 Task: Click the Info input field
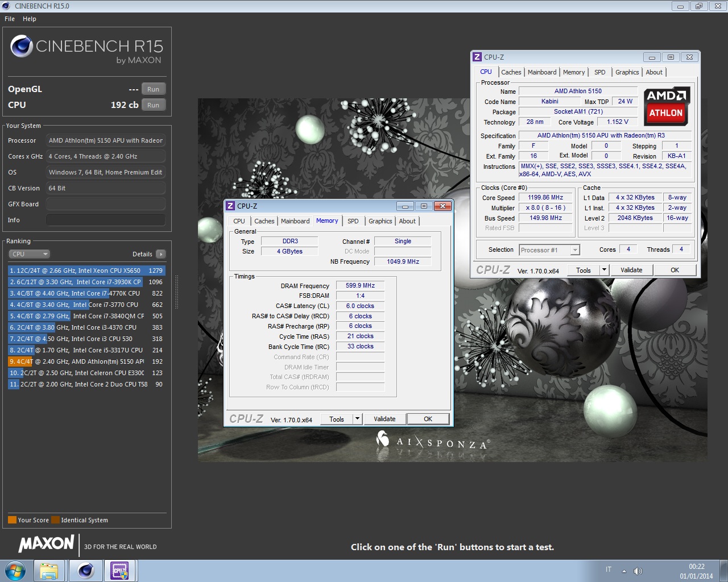point(106,220)
